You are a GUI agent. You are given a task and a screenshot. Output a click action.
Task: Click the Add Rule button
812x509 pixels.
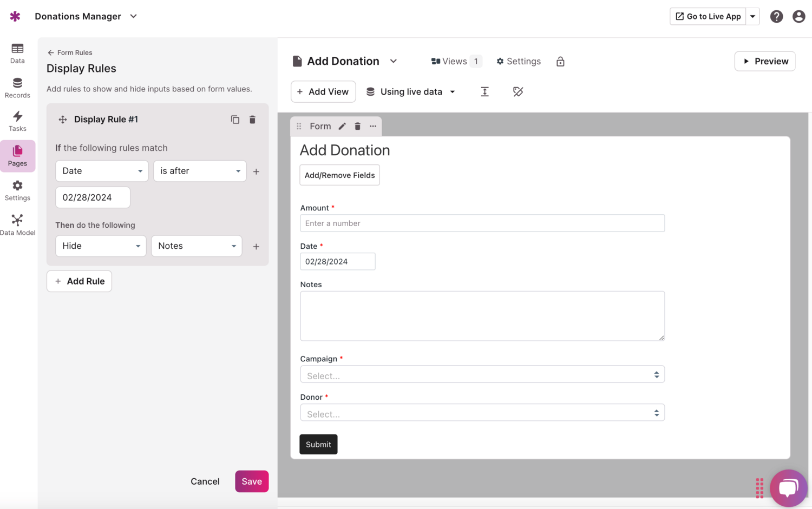tap(79, 281)
